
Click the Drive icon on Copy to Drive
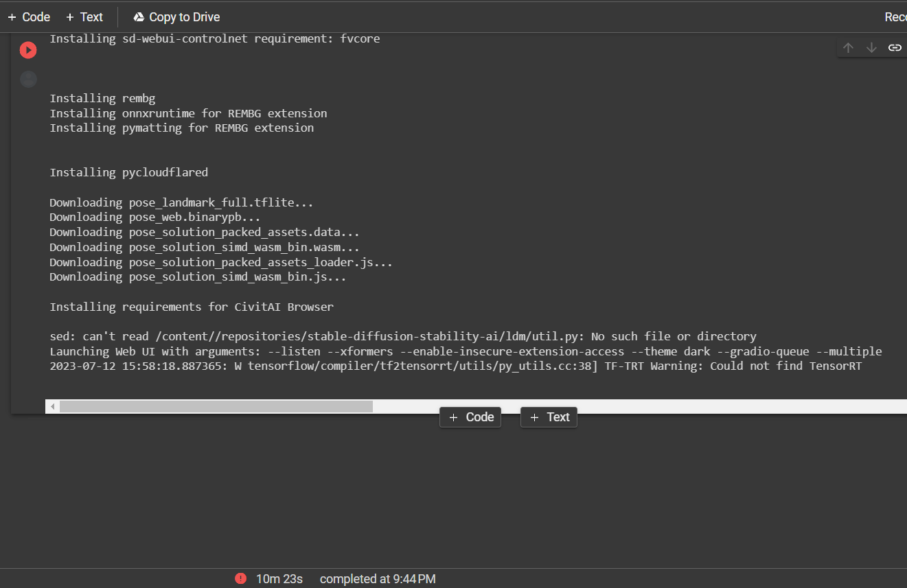click(x=137, y=16)
